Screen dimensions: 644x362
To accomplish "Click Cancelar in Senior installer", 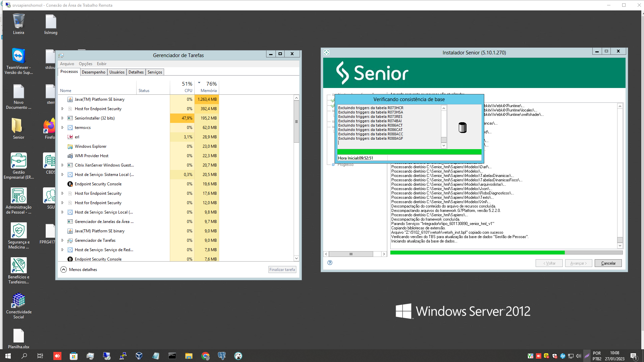I will (608, 263).
